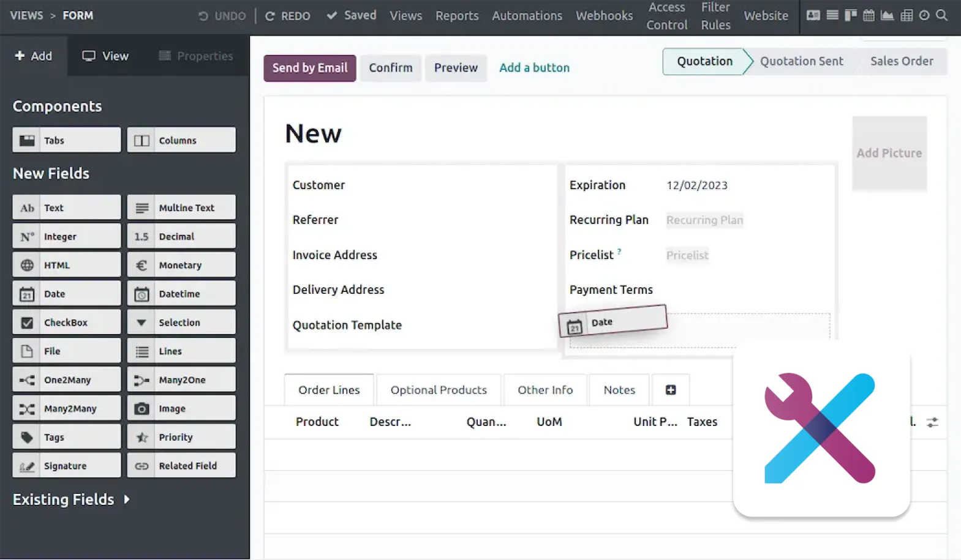Screen dimensions: 961x560
Task: Open the Graph view icon
Action: click(x=887, y=15)
